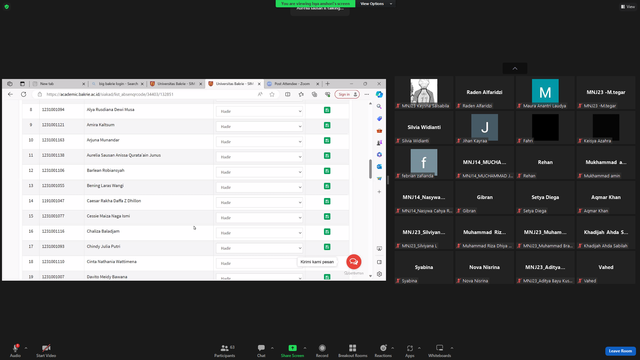Open Zoom Apps
640x360 pixels.
tap(410, 350)
